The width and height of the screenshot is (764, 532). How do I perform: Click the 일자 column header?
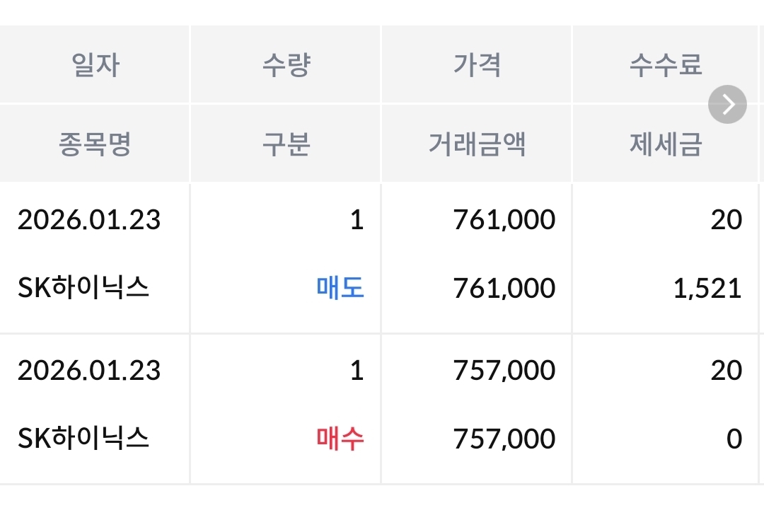click(95, 65)
